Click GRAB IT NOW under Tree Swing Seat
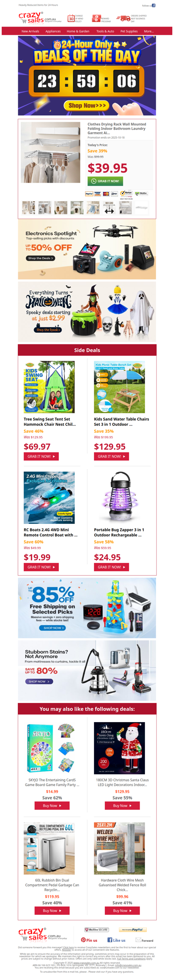Screen dimensions: 174x980 (x=41, y=456)
